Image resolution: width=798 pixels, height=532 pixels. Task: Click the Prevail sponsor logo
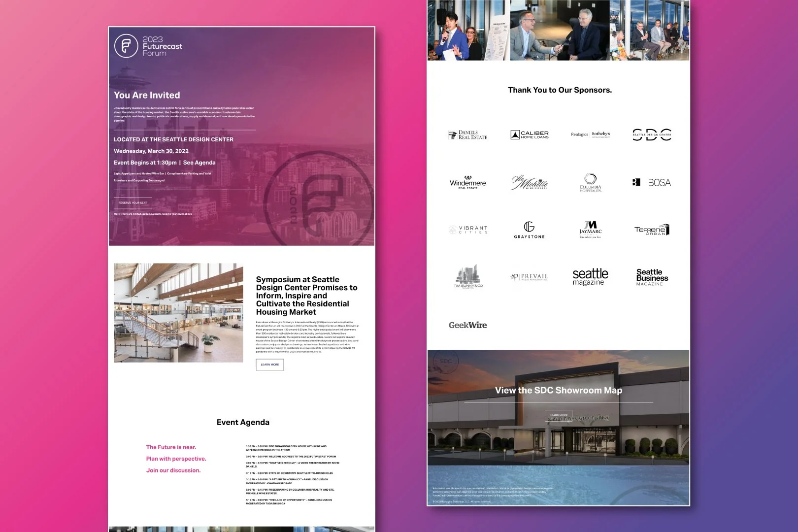tap(529, 277)
